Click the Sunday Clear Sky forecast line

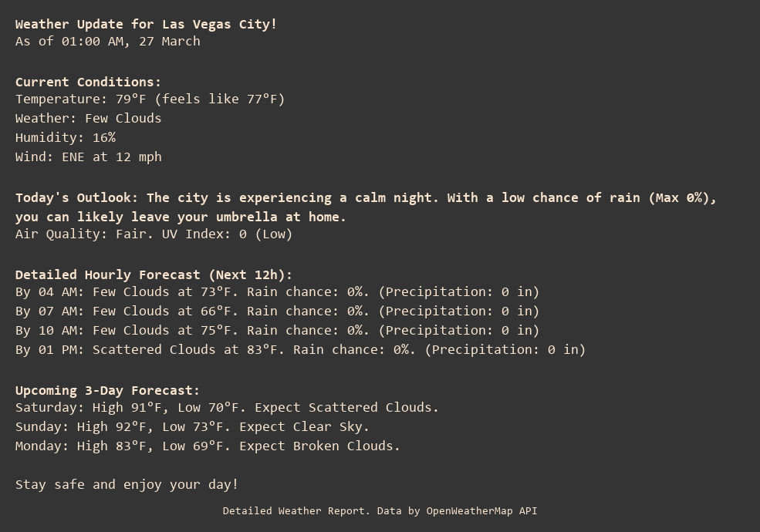[192, 426]
